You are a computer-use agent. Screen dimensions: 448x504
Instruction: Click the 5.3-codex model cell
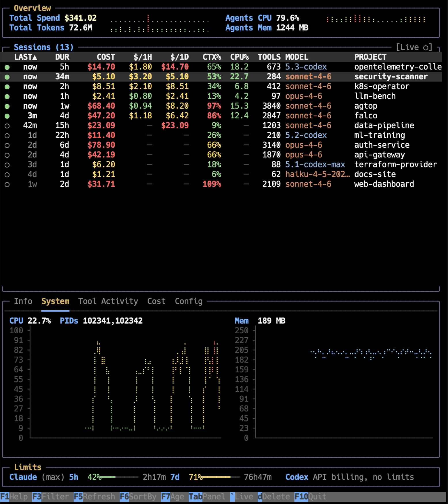pos(306,67)
